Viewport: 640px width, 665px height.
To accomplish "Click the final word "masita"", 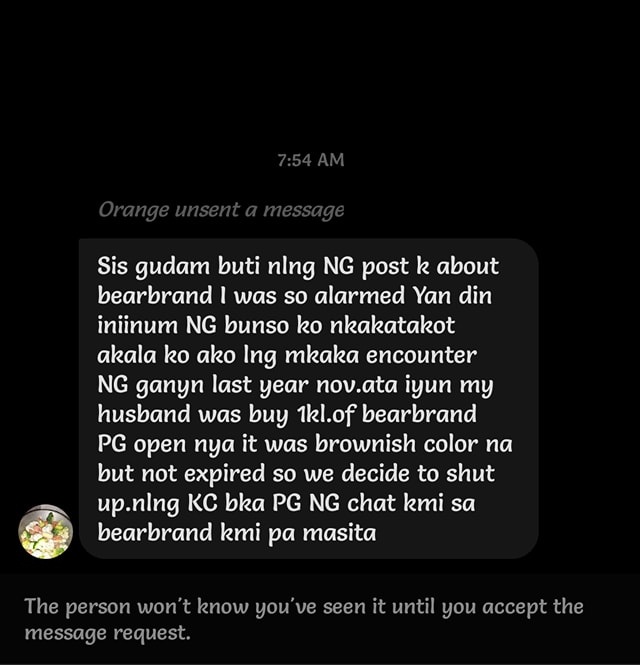I will [x=339, y=533].
